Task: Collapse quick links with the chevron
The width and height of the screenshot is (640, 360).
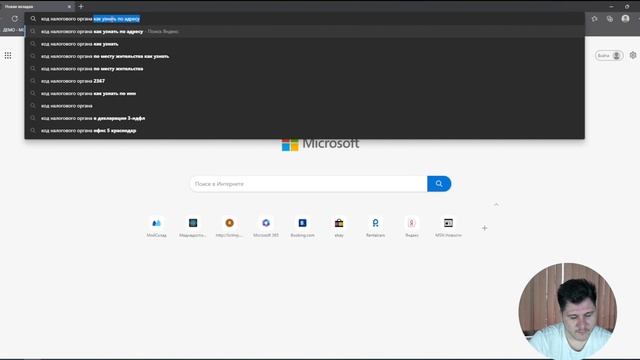Action: [496, 204]
